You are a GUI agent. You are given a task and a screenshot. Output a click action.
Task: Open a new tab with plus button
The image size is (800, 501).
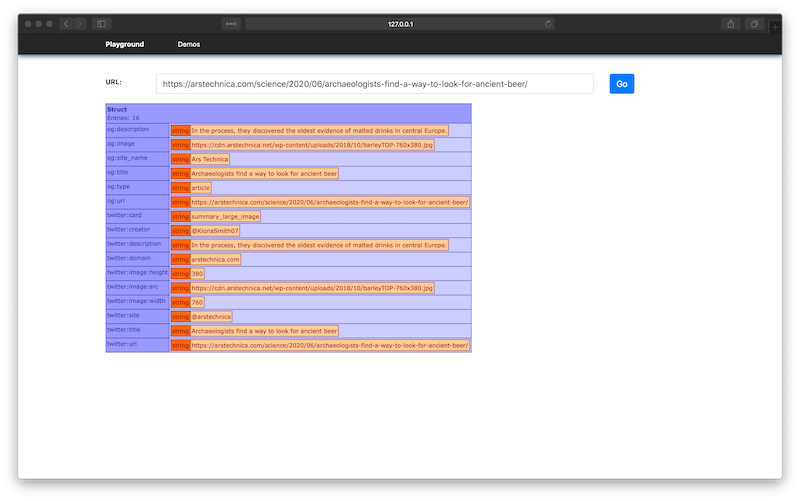pyautogui.click(x=775, y=27)
